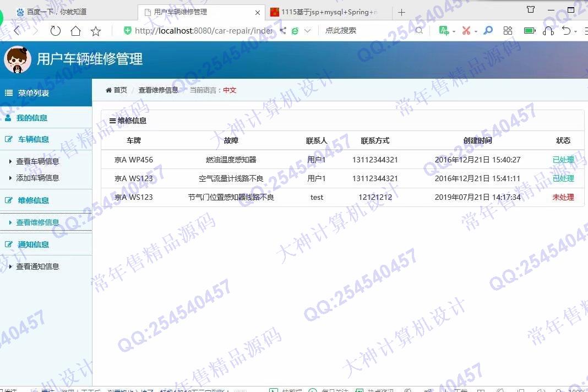Open 查看通知信息 submenu item
This screenshot has width=588, height=392.
(37, 266)
